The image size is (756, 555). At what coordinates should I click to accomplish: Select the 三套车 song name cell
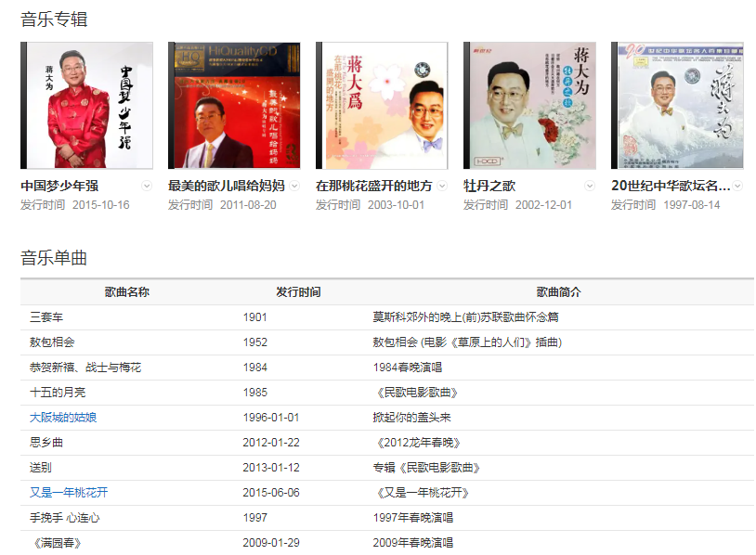tap(46, 317)
